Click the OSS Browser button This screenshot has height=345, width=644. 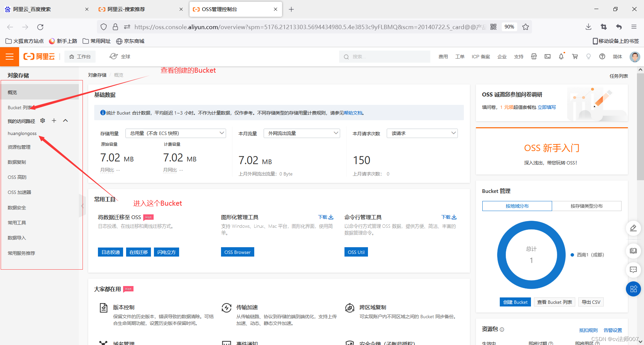[x=237, y=252]
